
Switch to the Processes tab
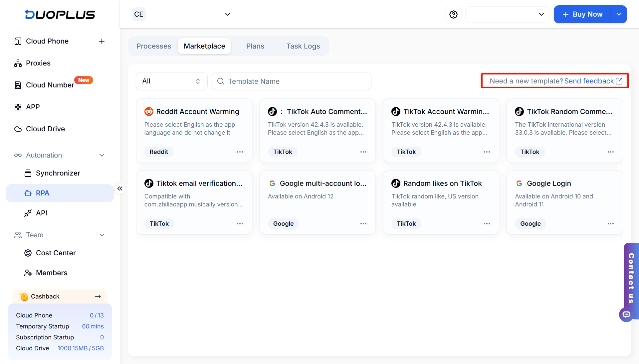click(x=154, y=46)
